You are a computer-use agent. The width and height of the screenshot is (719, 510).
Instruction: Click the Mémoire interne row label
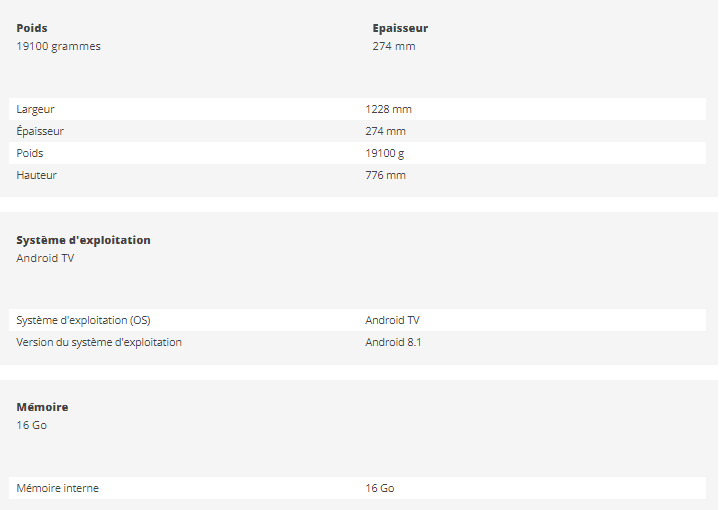[x=57, y=488]
